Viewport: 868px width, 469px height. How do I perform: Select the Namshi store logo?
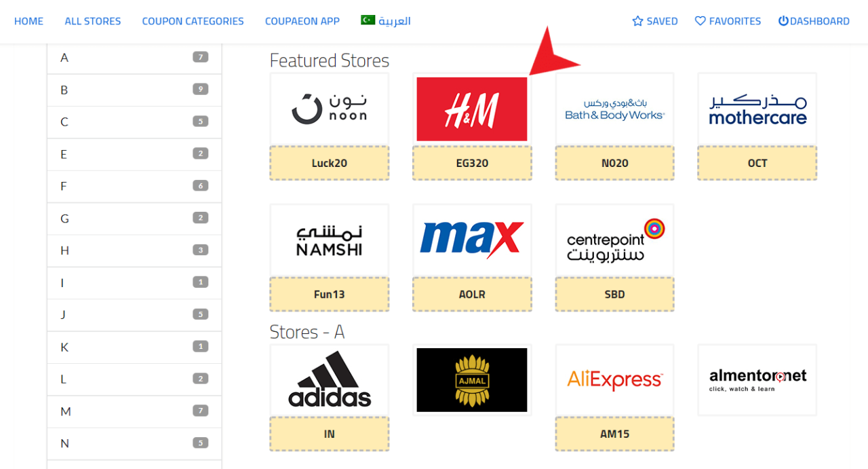(330, 240)
